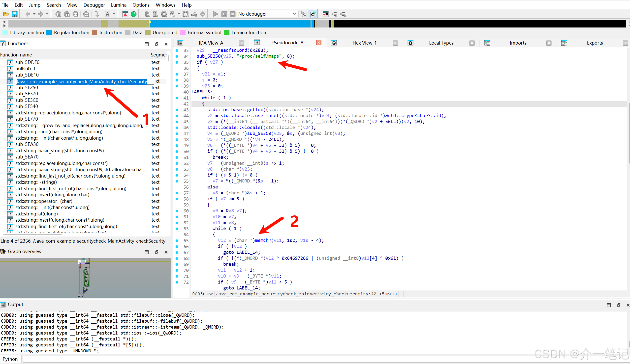Switch to the Hex View-1 tab

click(x=364, y=43)
